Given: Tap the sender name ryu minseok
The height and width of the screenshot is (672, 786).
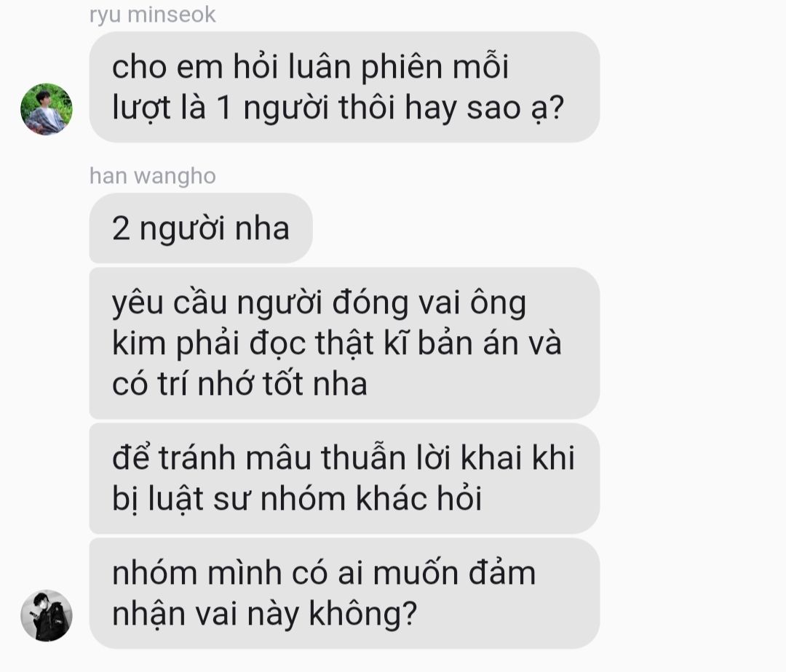Looking at the screenshot, I should [152, 15].
